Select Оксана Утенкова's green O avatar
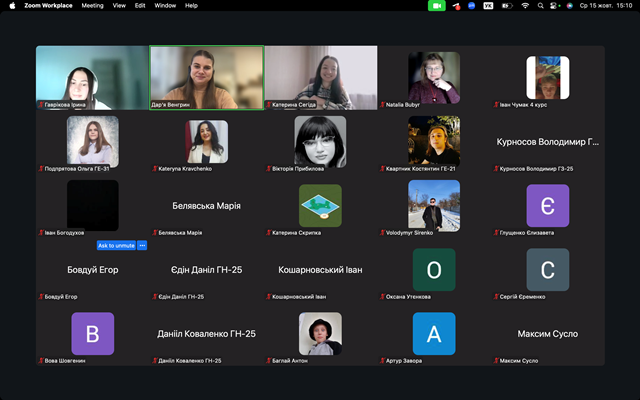The height and width of the screenshot is (400, 640). [x=434, y=269]
